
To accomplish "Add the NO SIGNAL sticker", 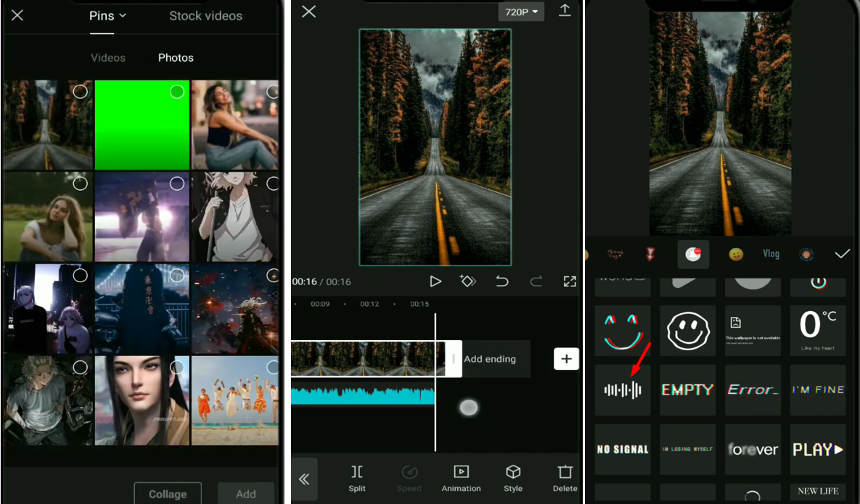I will [623, 449].
